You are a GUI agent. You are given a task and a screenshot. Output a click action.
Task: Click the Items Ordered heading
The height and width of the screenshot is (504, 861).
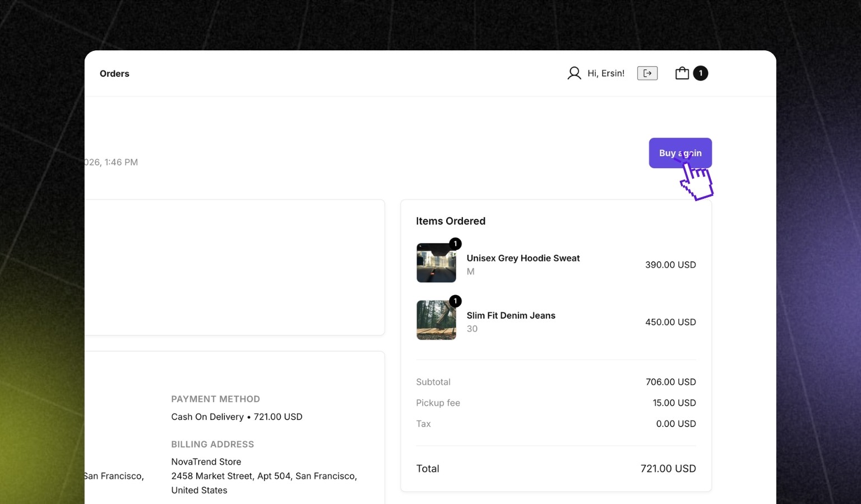click(451, 221)
